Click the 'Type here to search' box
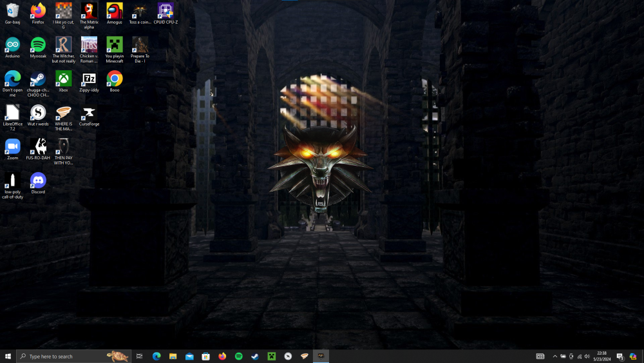 coord(74,356)
